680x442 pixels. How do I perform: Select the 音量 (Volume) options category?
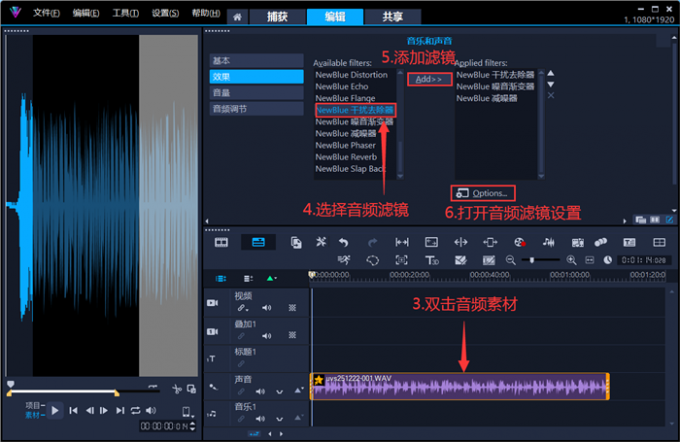pyautogui.click(x=256, y=93)
